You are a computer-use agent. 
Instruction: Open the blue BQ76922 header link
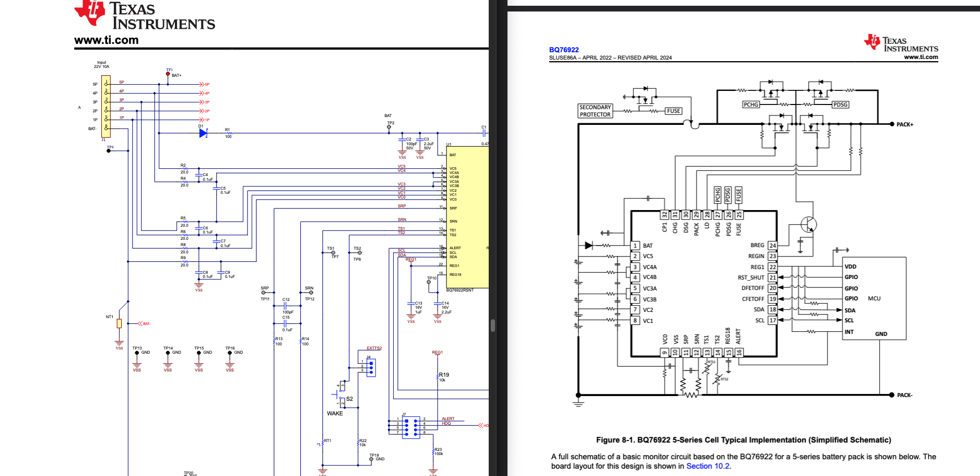(x=564, y=50)
